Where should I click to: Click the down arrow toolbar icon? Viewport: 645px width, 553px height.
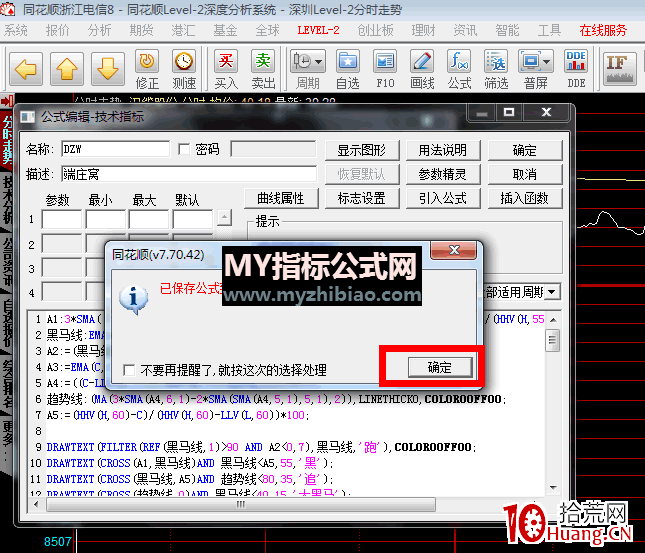point(108,69)
